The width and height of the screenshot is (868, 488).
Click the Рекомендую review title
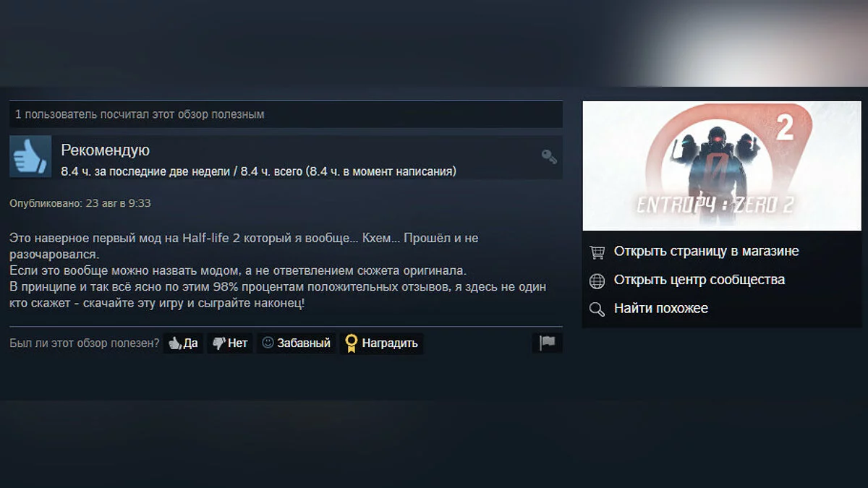click(x=105, y=150)
